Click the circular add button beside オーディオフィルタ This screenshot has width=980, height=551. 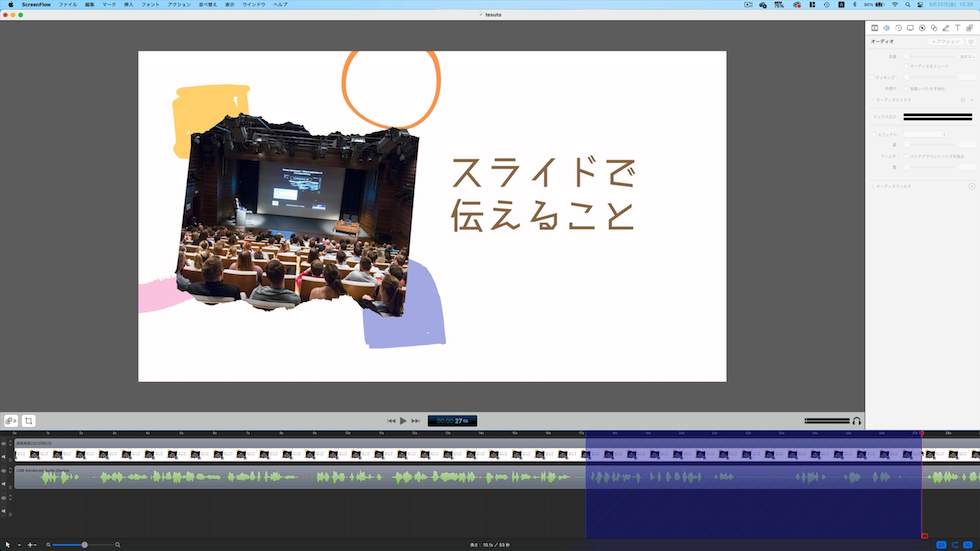coord(972,186)
